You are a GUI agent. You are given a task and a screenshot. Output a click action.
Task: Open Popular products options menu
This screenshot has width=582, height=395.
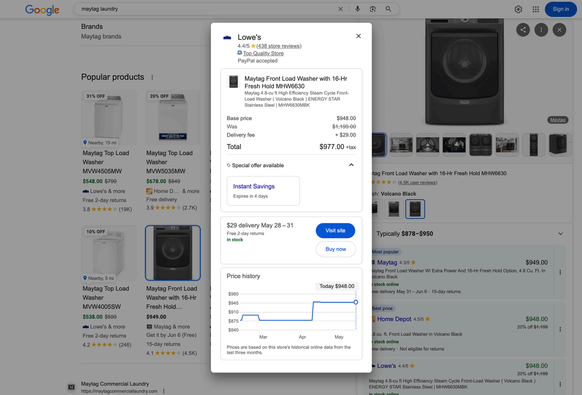click(x=152, y=77)
